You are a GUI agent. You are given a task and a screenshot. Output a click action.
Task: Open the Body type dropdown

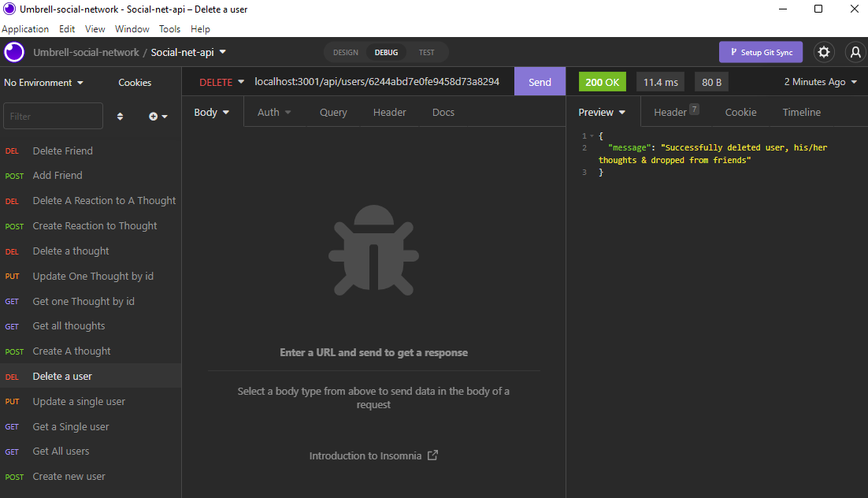(x=211, y=112)
